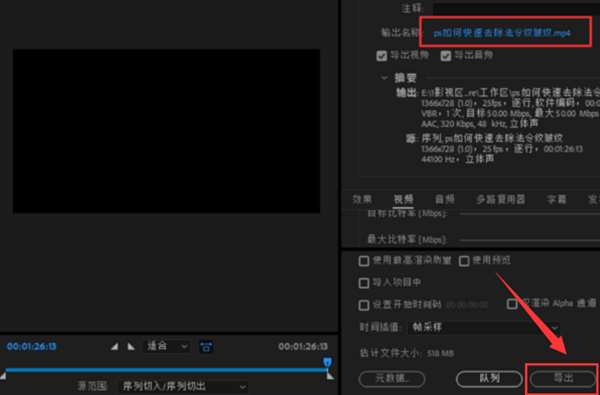Check the 设置开始时间码 option
This screenshot has height=395, width=600.
click(x=364, y=305)
